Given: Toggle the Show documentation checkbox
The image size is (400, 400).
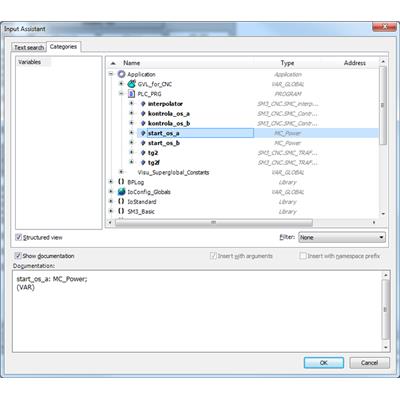Looking at the screenshot, I should click(x=18, y=256).
